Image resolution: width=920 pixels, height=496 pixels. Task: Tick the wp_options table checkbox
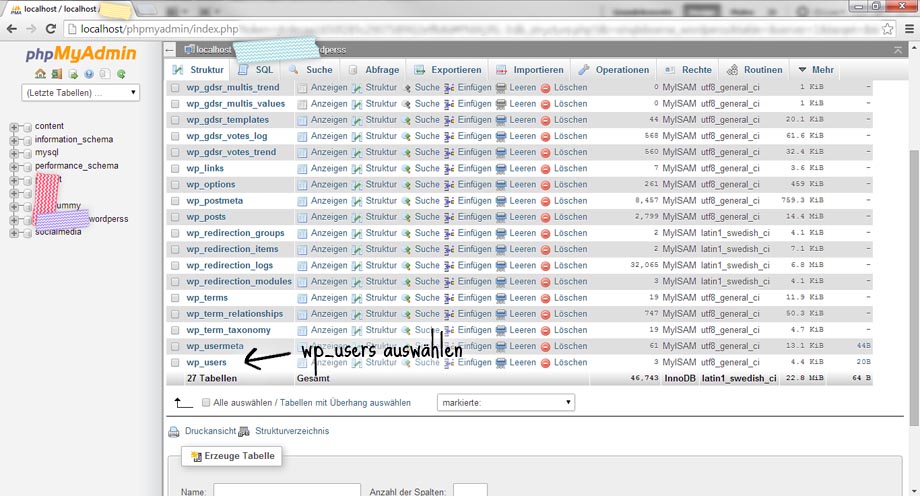pos(175,185)
